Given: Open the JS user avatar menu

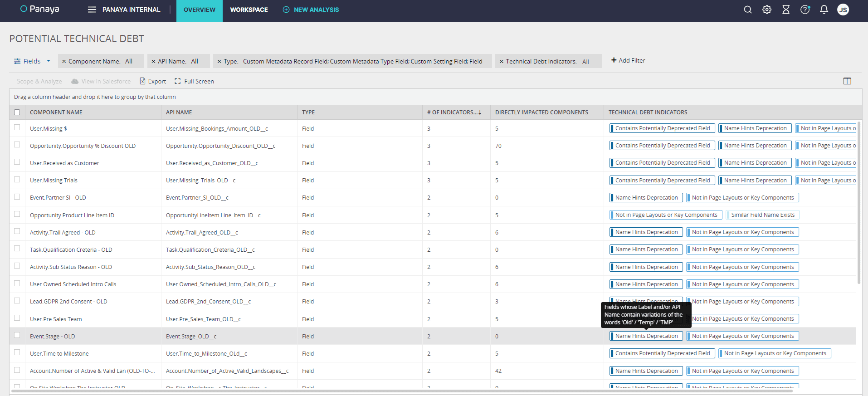Looking at the screenshot, I should click(x=843, y=10).
